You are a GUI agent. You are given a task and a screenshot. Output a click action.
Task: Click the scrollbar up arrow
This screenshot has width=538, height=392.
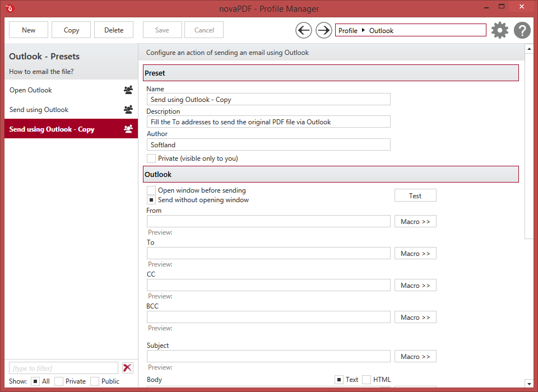529,49
